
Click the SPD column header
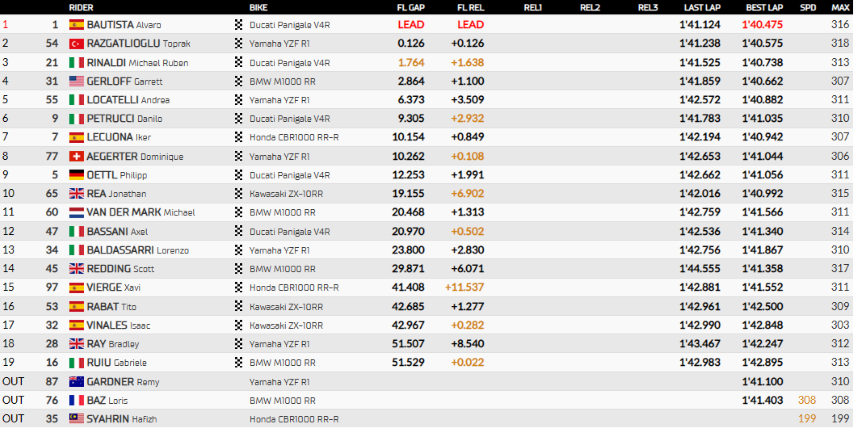[808, 8]
